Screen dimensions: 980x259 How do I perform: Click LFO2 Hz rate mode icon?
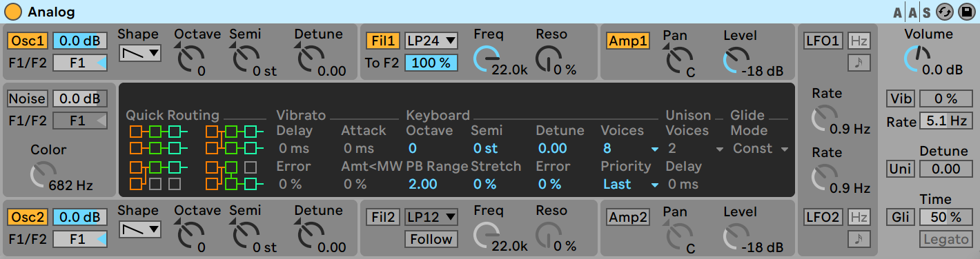859,218
